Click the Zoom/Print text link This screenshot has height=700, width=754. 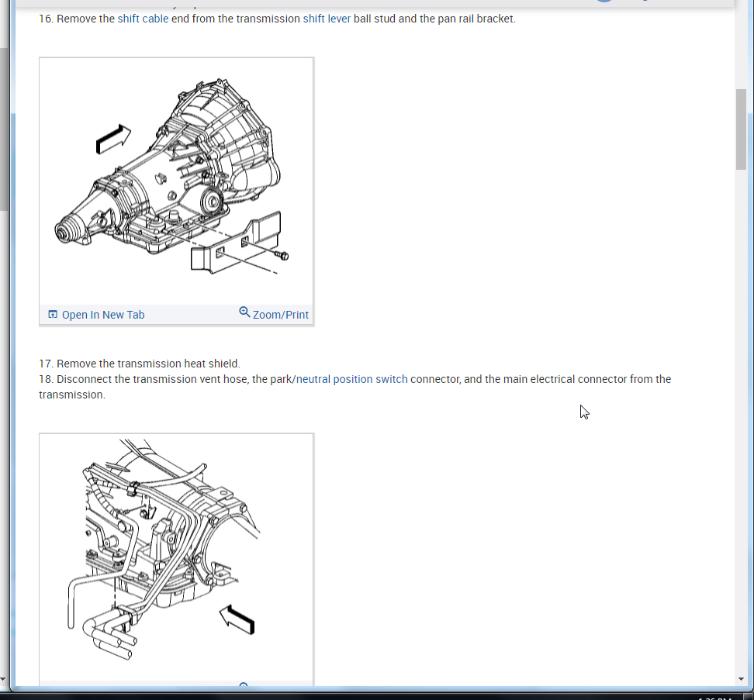click(280, 315)
